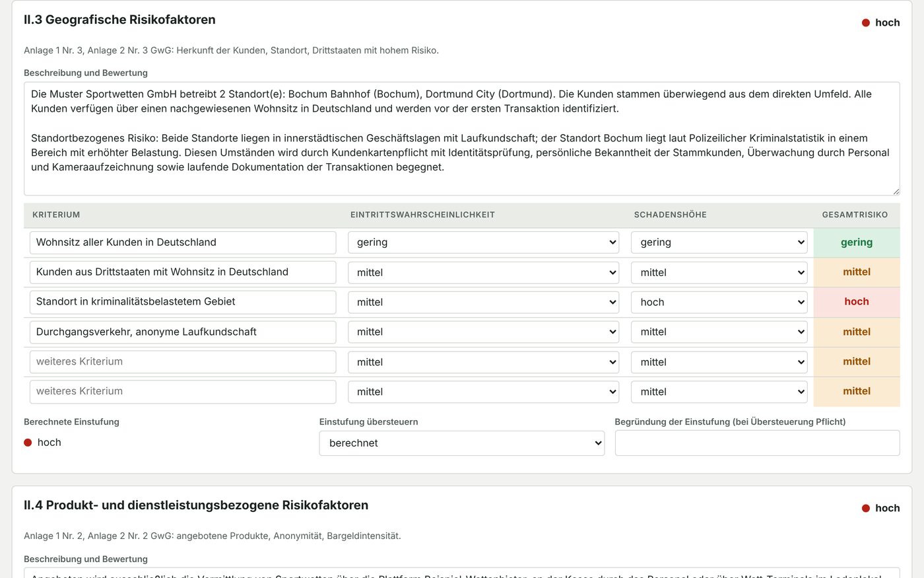This screenshot has width=924, height=578.
Task: Click the EINTRITTSWAHRSCHEINLICHKEIT column header
Action: [x=422, y=215]
